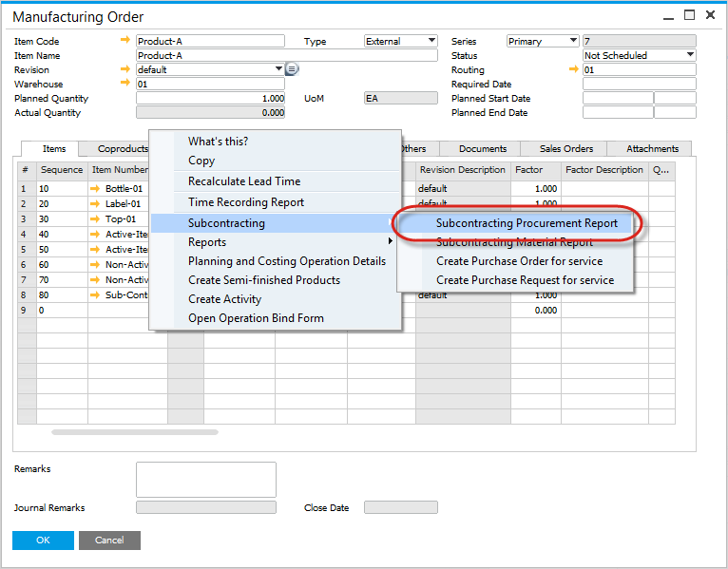Click the Factor column header

coord(536,170)
